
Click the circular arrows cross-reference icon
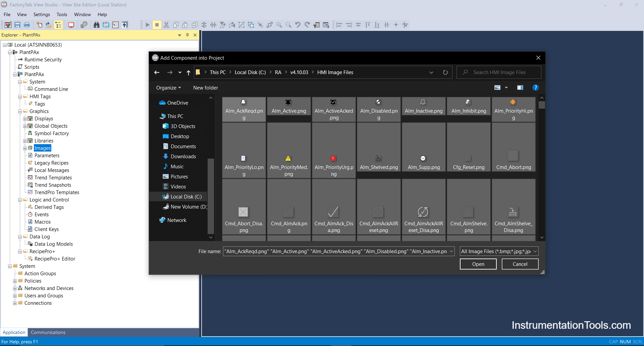tap(106, 25)
